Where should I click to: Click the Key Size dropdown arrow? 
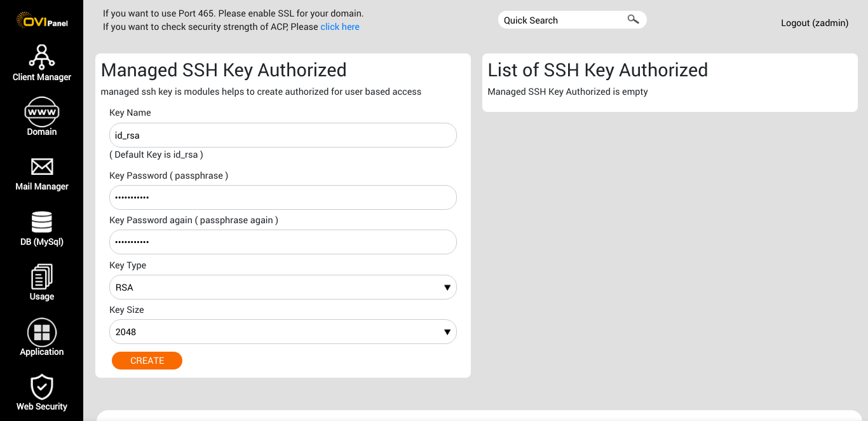pyautogui.click(x=447, y=332)
